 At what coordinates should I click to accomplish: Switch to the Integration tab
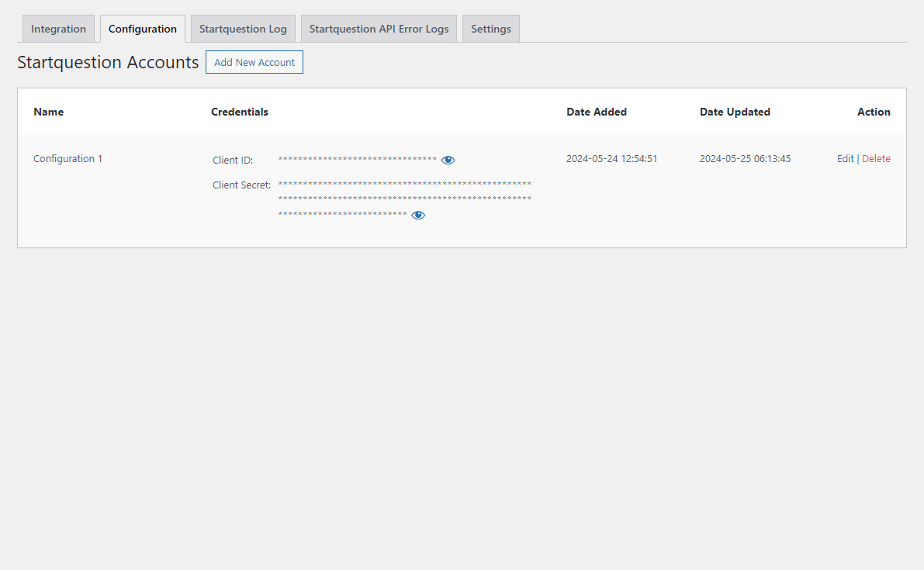[58, 29]
